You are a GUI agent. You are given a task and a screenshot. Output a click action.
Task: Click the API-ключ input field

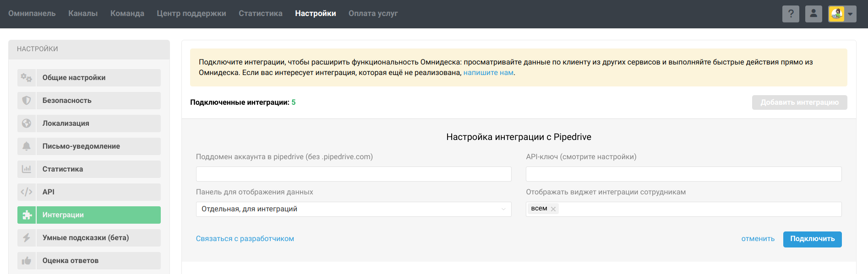(684, 174)
